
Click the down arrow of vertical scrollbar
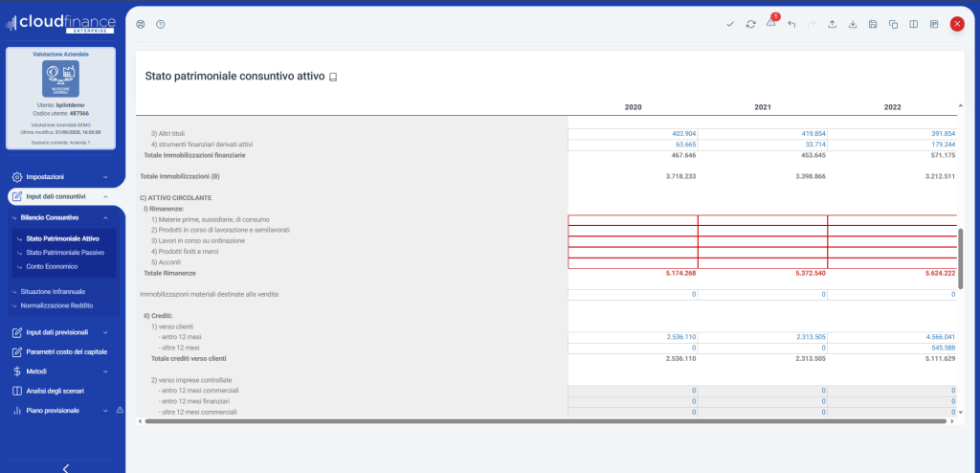pyautogui.click(x=961, y=413)
